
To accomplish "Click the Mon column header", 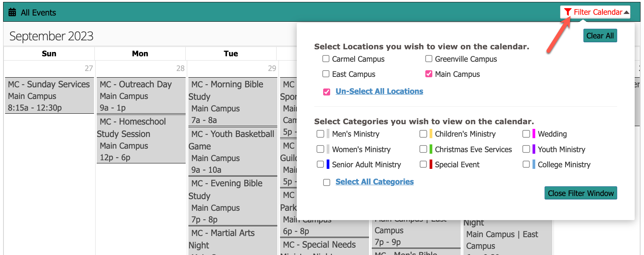I will [140, 54].
